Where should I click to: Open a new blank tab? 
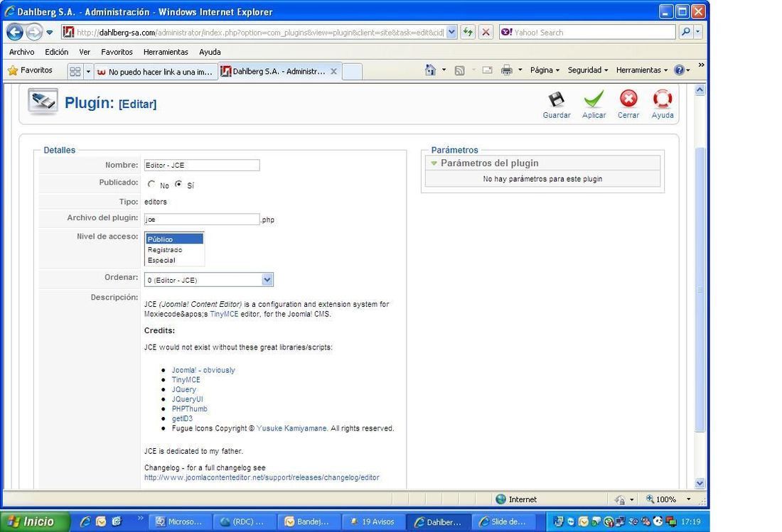(x=352, y=72)
